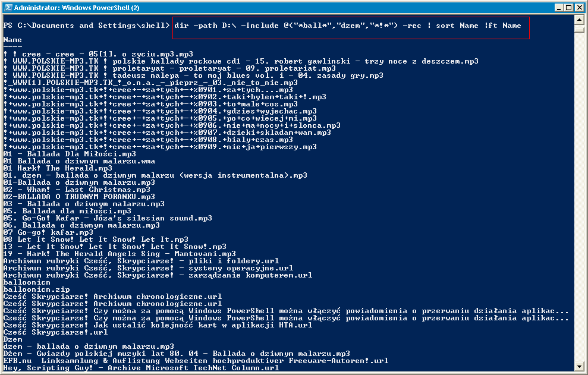
Task: Close the PowerShell window
Action: pos(579,8)
